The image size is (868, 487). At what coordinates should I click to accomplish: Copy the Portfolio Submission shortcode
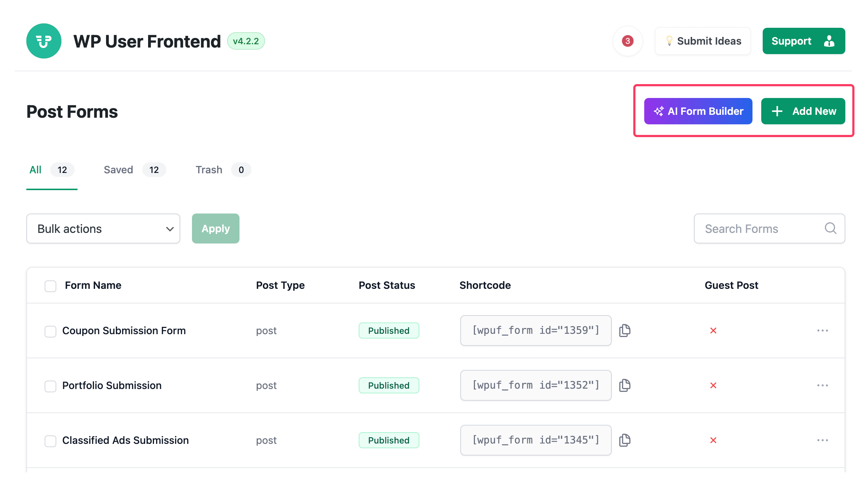tap(625, 385)
